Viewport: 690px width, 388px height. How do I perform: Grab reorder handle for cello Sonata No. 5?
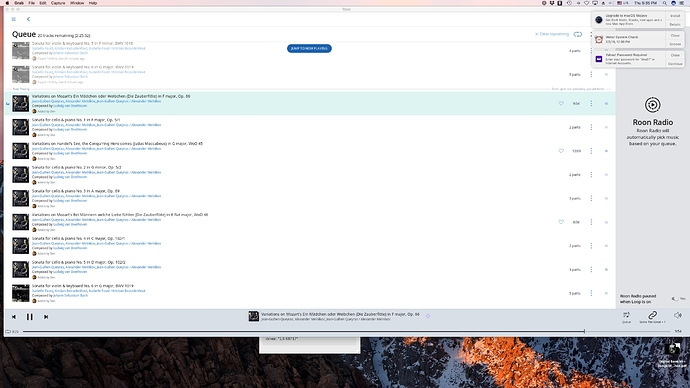[x=606, y=270]
